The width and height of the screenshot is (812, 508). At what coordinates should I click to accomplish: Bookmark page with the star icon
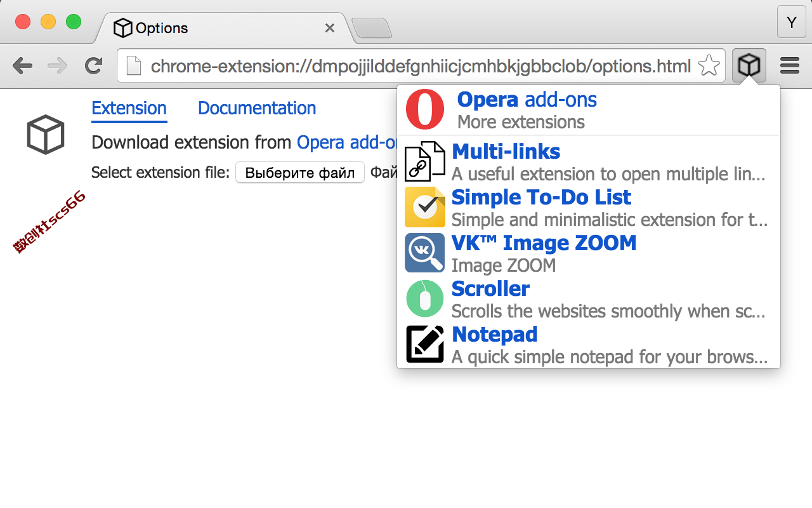pyautogui.click(x=709, y=65)
